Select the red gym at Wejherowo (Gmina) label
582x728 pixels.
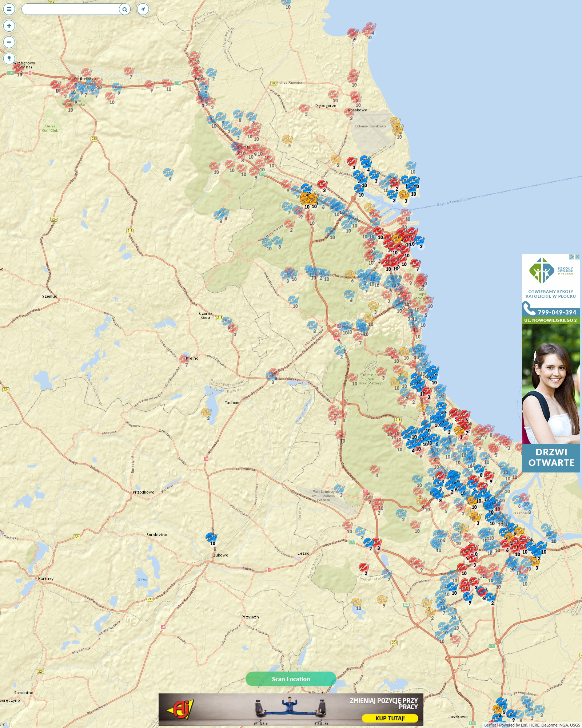pos(17,68)
